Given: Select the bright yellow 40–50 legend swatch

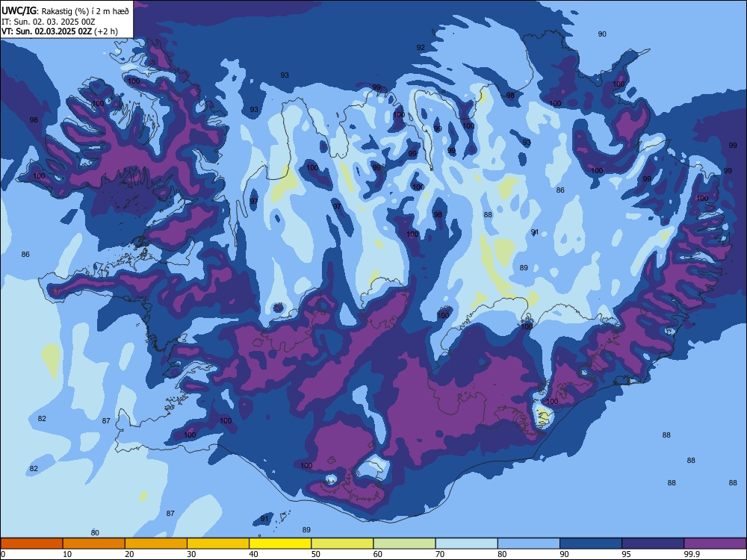Looking at the screenshot, I should 280,544.
